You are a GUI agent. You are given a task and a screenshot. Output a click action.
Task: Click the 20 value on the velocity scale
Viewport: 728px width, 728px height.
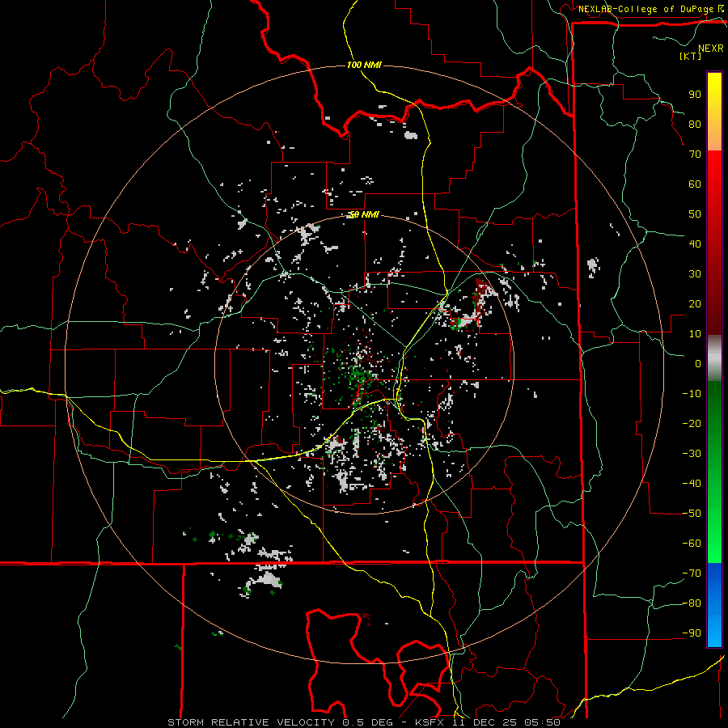(x=695, y=303)
